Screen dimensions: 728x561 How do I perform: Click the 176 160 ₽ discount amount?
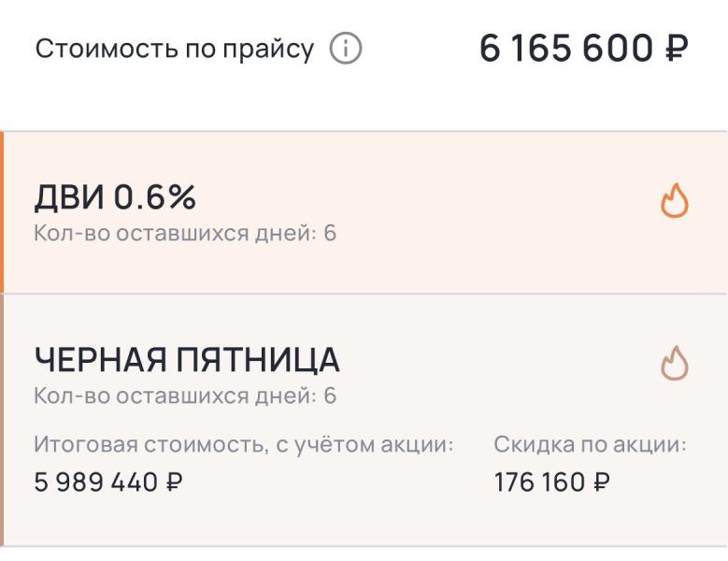click(x=552, y=482)
